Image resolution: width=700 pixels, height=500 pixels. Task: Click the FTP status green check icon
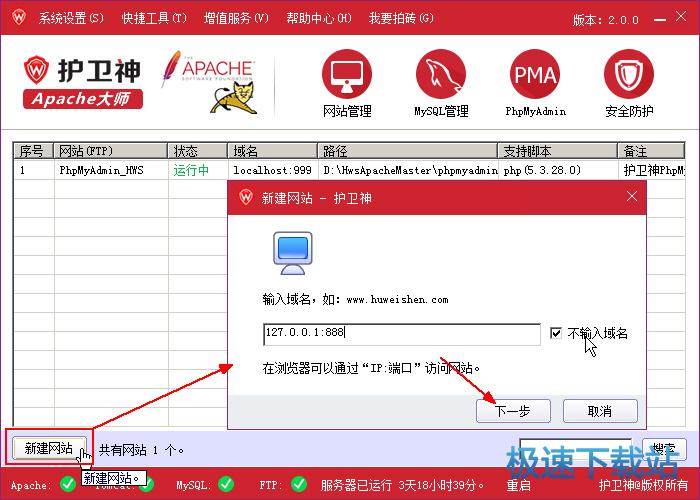point(299,484)
